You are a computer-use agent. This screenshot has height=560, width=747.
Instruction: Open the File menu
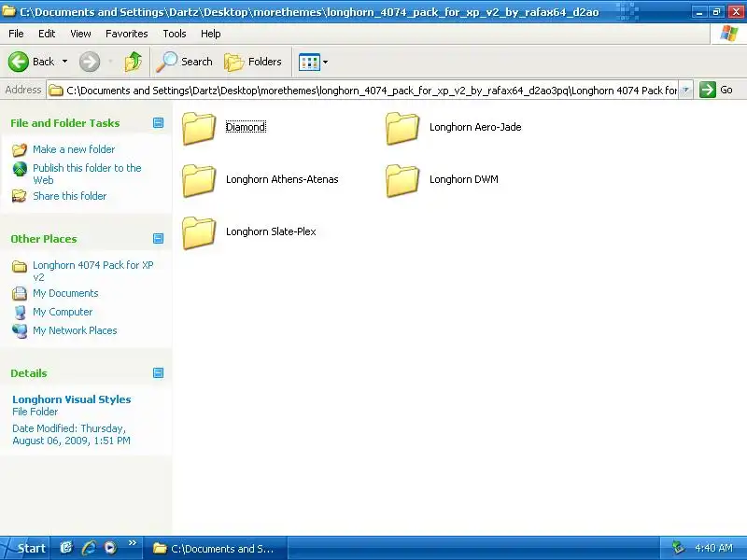[16, 34]
